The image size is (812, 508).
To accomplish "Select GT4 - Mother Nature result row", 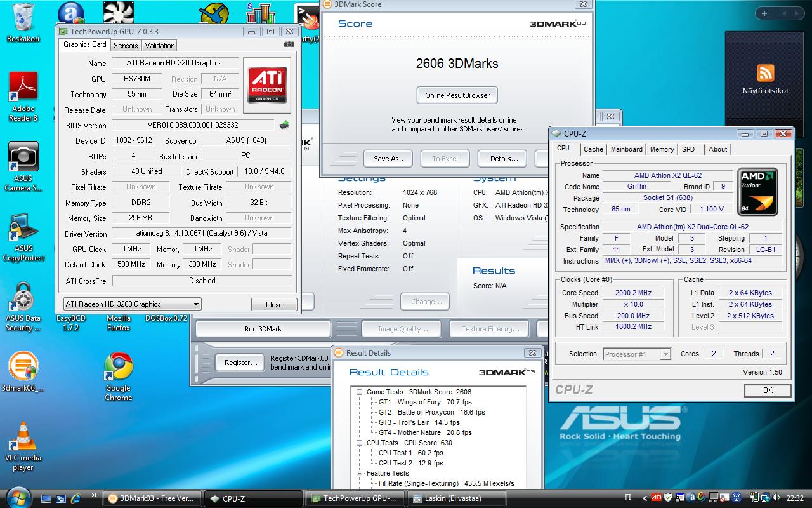I will (x=425, y=432).
